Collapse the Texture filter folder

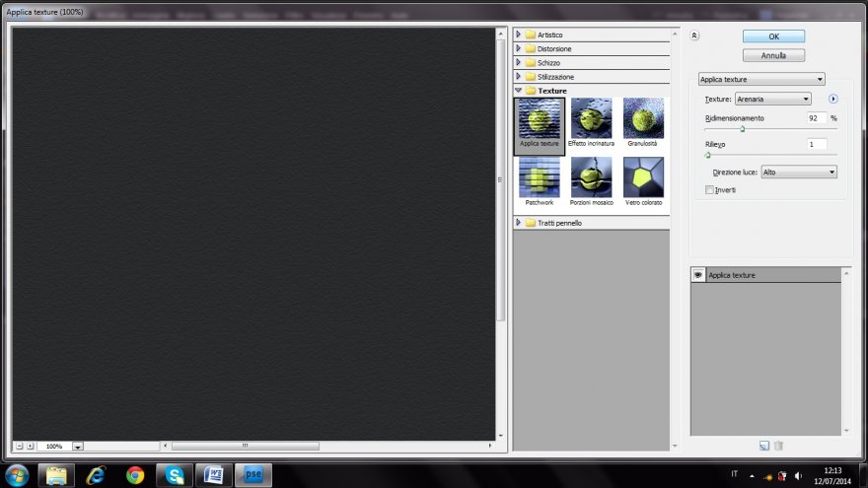tap(519, 91)
